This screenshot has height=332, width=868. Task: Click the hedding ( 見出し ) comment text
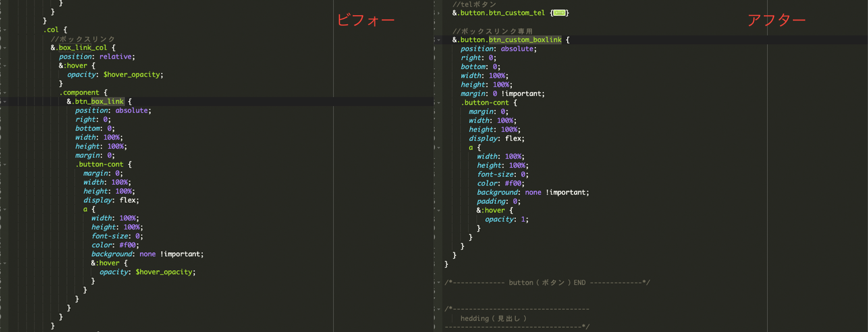click(x=493, y=319)
